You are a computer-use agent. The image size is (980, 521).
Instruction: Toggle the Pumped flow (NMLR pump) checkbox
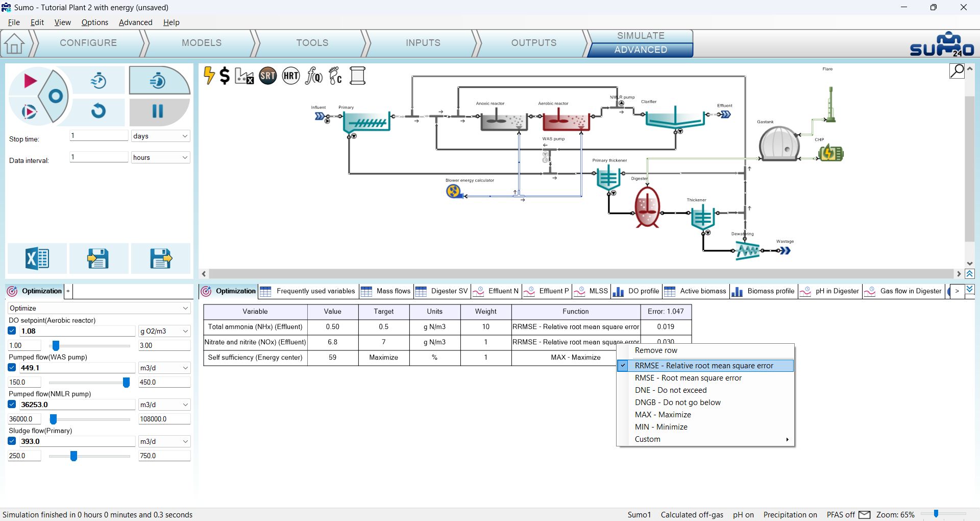coord(12,405)
